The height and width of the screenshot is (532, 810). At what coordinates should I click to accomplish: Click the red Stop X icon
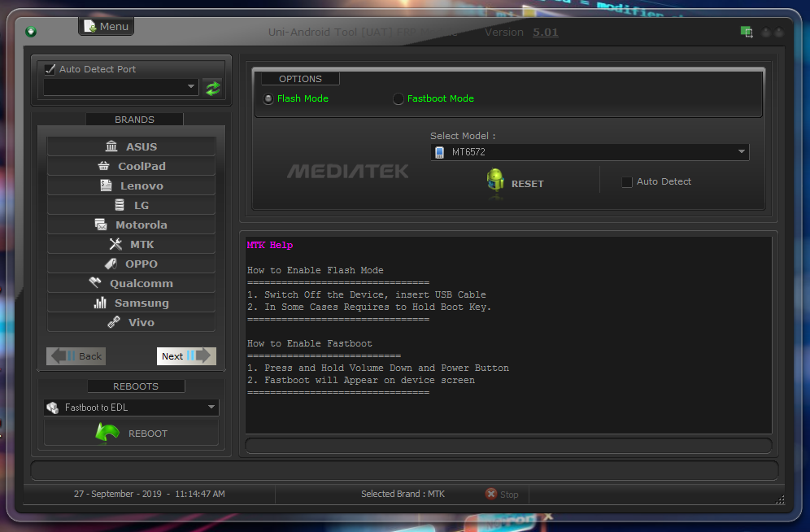coord(491,494)
